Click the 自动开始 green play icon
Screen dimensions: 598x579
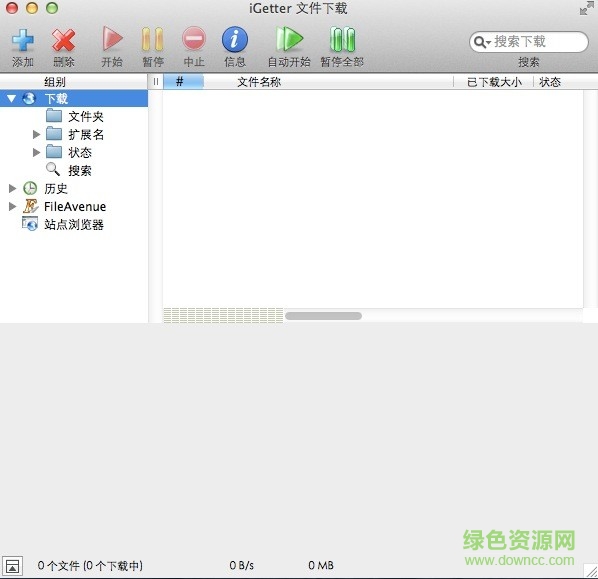(289, 39)
